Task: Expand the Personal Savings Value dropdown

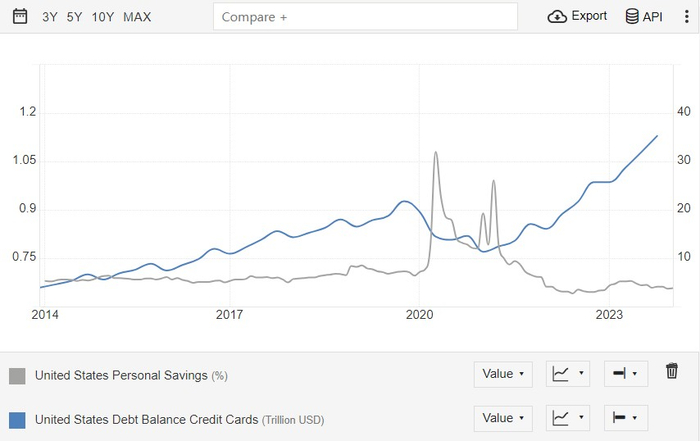Action: pos(503,374)
